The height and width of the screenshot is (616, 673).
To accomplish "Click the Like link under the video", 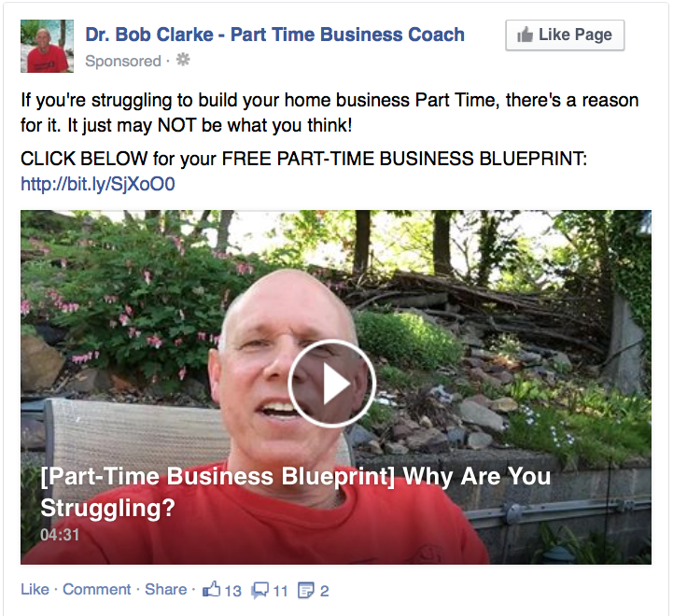I will click(x=35, y=589).
